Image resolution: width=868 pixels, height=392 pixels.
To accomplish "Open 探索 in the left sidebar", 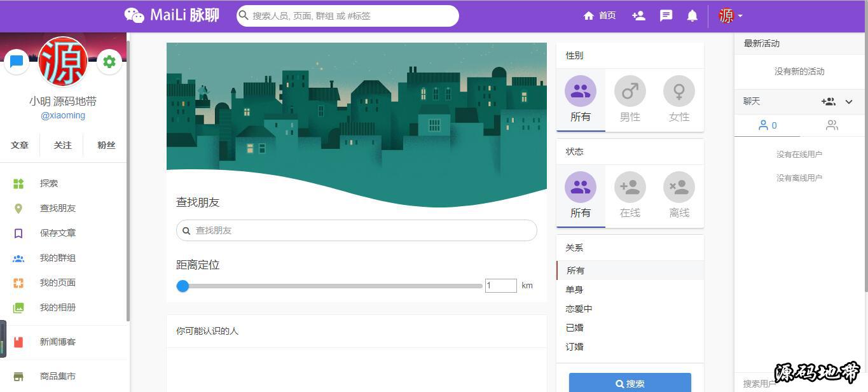I will (x=48, y=183).
